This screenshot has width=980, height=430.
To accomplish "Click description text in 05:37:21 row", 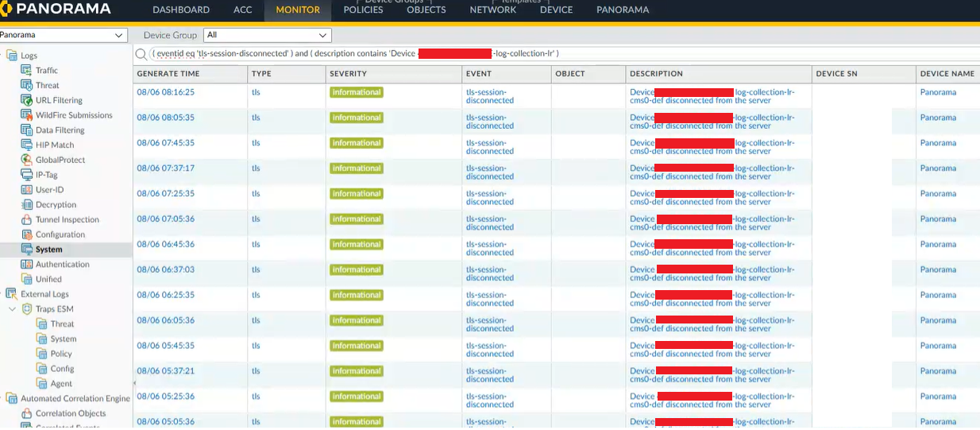I will pyautogui.click(x=712, y=375).
